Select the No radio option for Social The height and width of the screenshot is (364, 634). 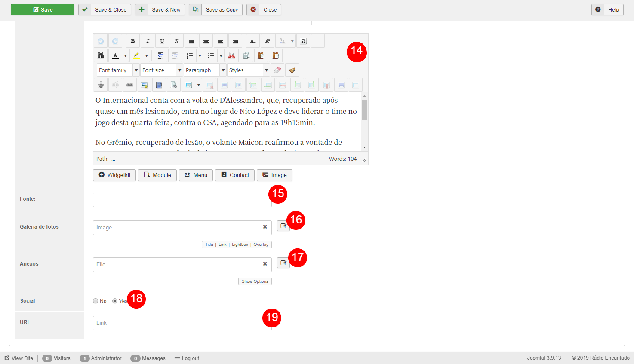click(95, 301)
